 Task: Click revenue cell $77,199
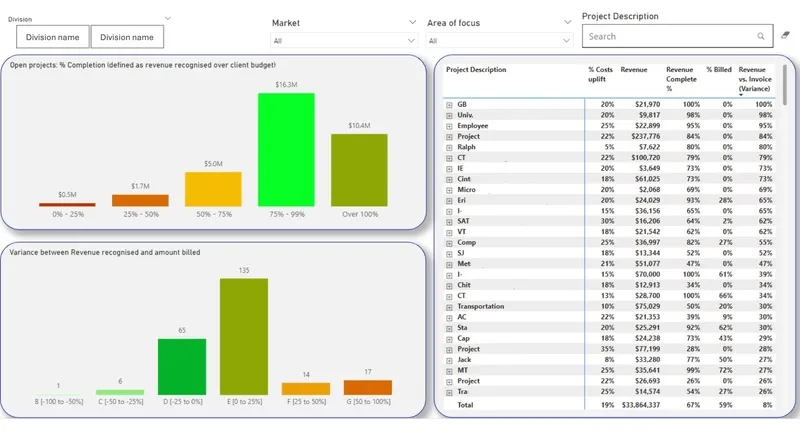click(x=647, y=349)
